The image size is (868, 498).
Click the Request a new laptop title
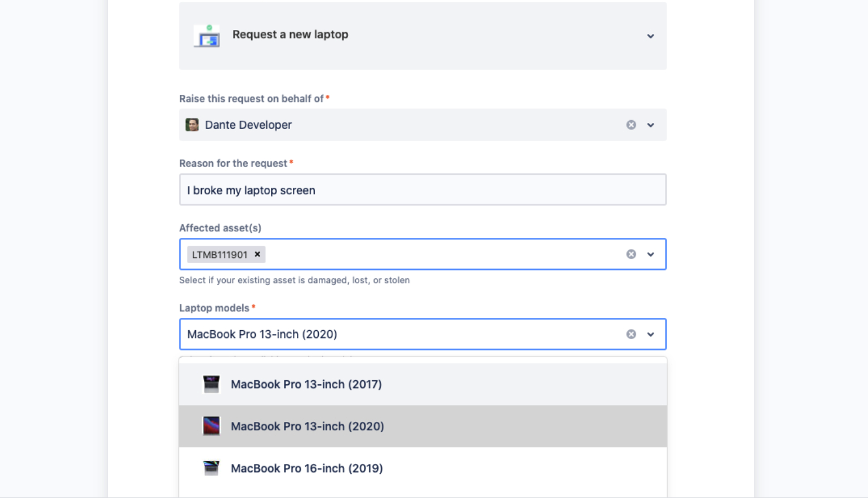(x=290, y=34)
